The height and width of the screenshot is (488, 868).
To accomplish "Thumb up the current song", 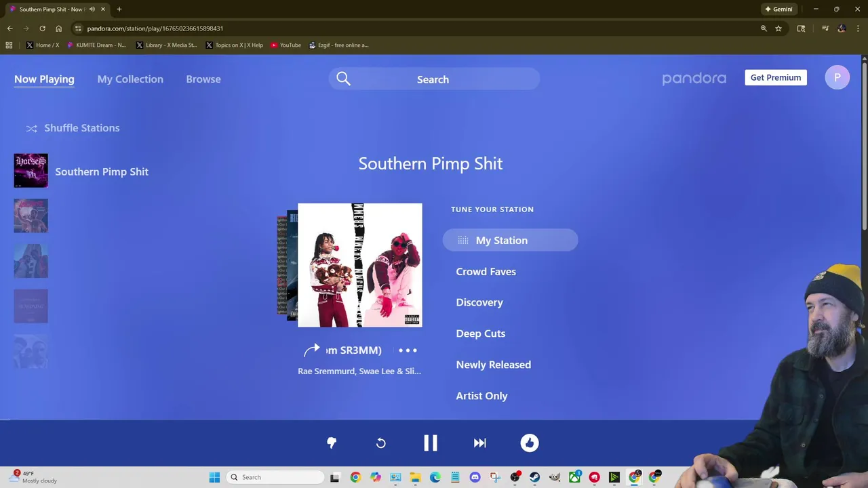I will coord(530,443).
